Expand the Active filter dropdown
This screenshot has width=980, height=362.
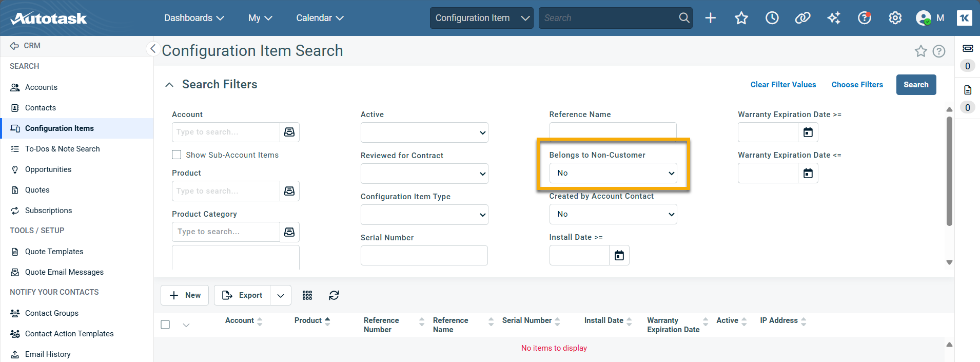point(424,132)
